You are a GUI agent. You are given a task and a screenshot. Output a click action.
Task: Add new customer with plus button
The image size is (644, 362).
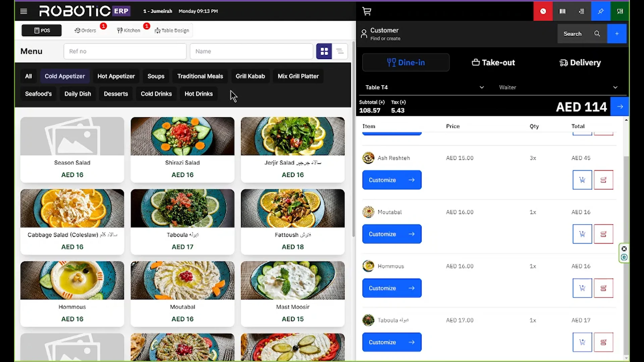tap(617, 34)
